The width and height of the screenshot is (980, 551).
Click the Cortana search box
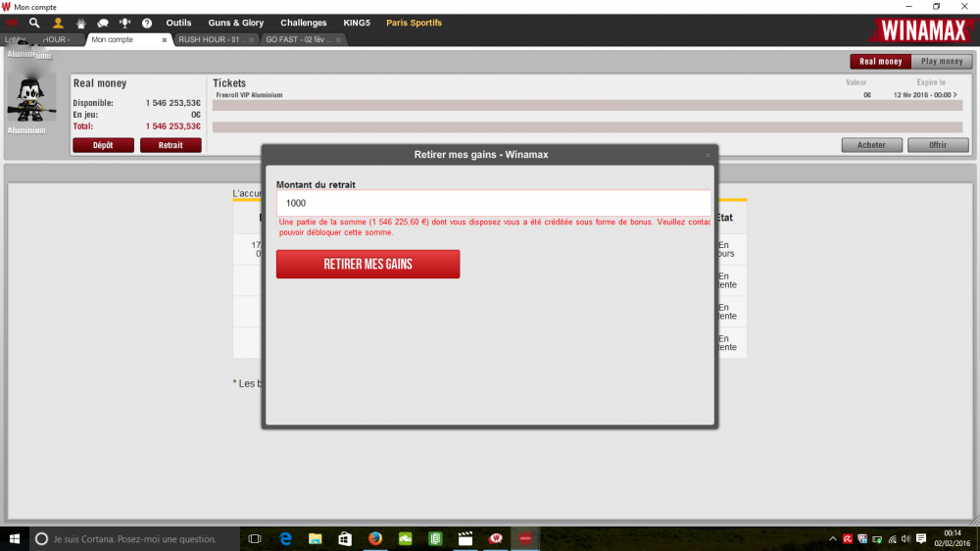(x=134, y=538)
